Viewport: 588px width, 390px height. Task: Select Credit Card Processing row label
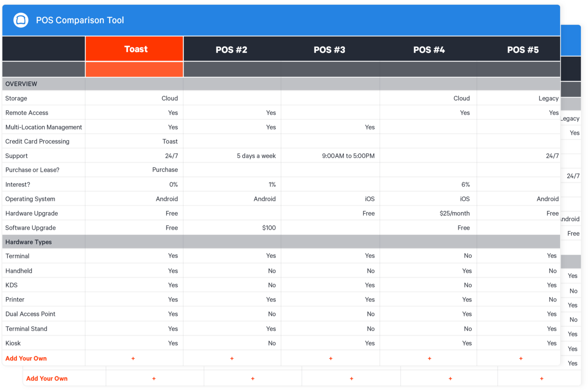(37, 141)
